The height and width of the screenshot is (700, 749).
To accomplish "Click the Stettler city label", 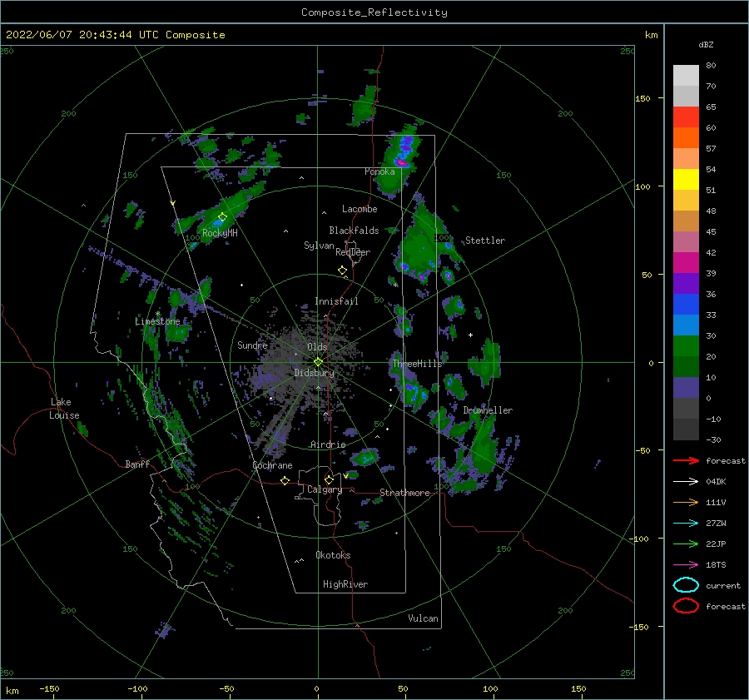I will tap(485, 241).
